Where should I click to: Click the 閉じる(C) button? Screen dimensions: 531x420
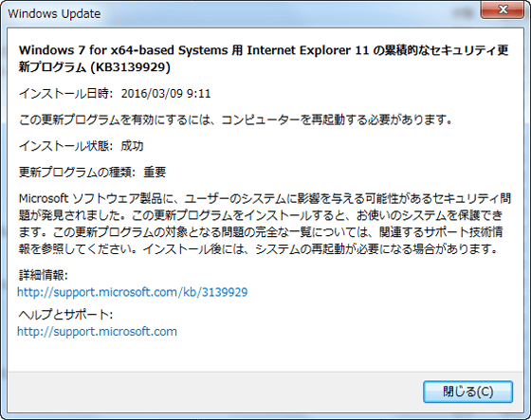467,392
